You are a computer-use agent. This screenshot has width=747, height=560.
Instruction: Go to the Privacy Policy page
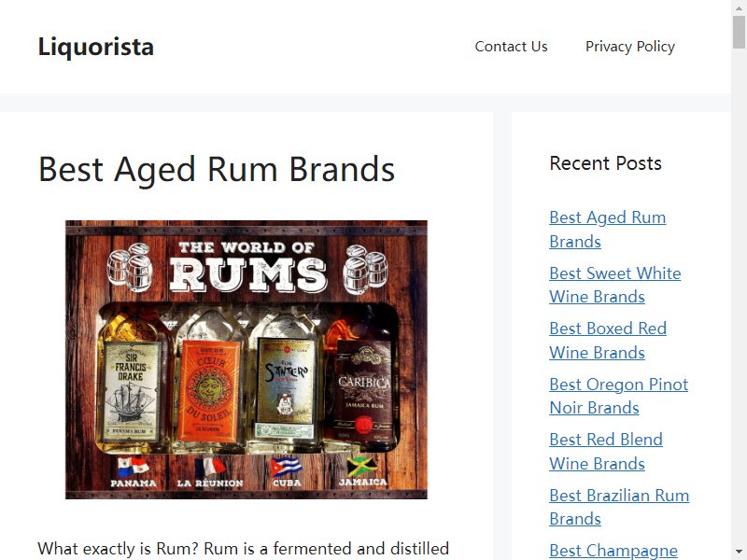(629, 46)
